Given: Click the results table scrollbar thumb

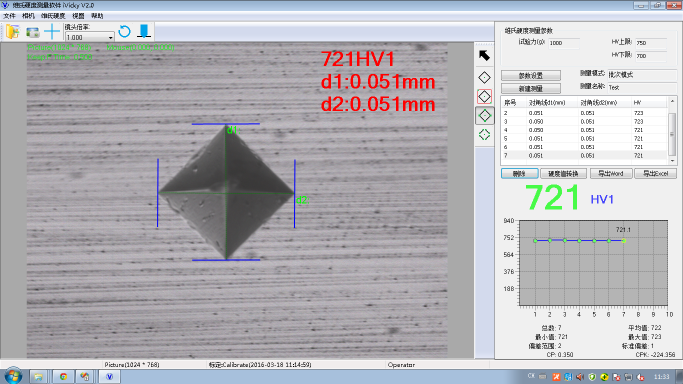Looking at the screenshot, I should [672, 134].
